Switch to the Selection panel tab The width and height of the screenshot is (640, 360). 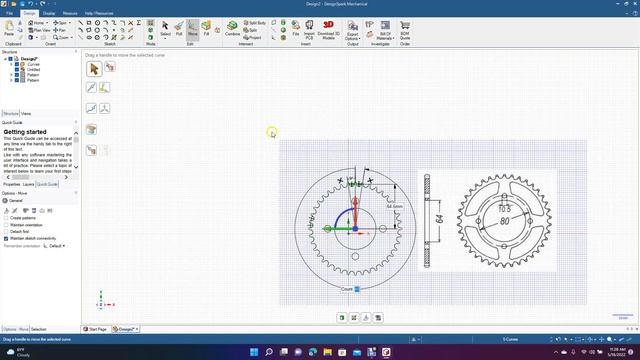pos(39,329)
